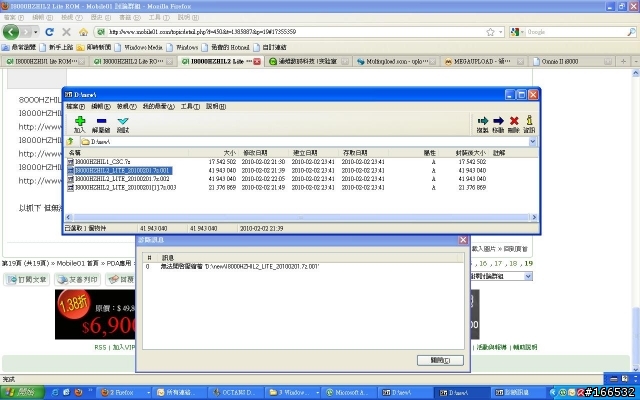The width and height of the screenshot is (640, 400).
Task: Click OCTANS D... taskbar button
Action: pyautogui.click(x=236, y=393)
